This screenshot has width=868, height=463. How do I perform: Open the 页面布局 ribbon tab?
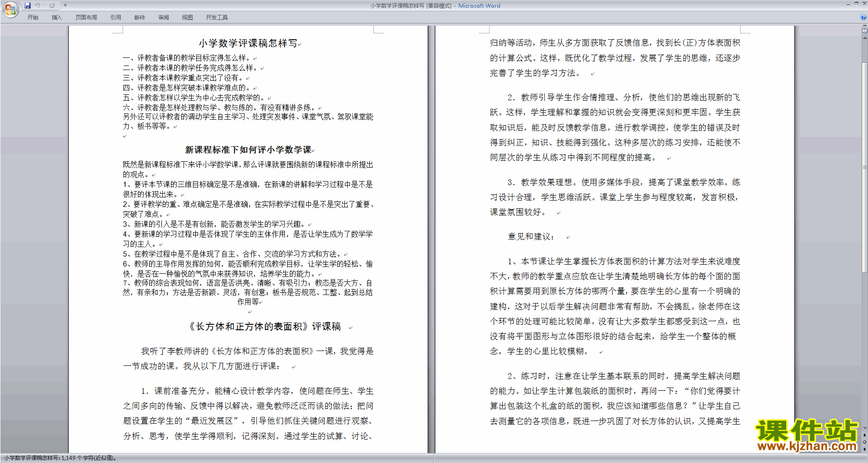tap(86, 17)
